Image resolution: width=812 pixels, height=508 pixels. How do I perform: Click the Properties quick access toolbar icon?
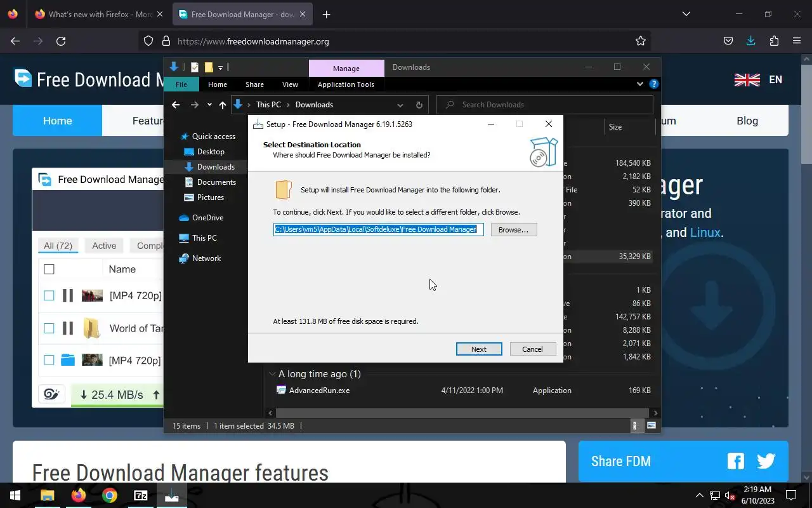[x=195, y=67]
